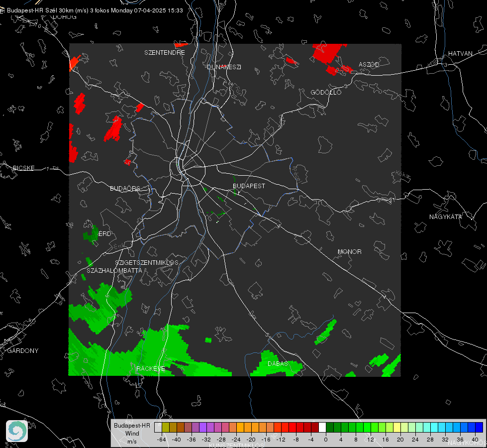Click the SZIGETSZENTMIKLÓS label
Screen dimensions: 487x448
tap(147, 263)
